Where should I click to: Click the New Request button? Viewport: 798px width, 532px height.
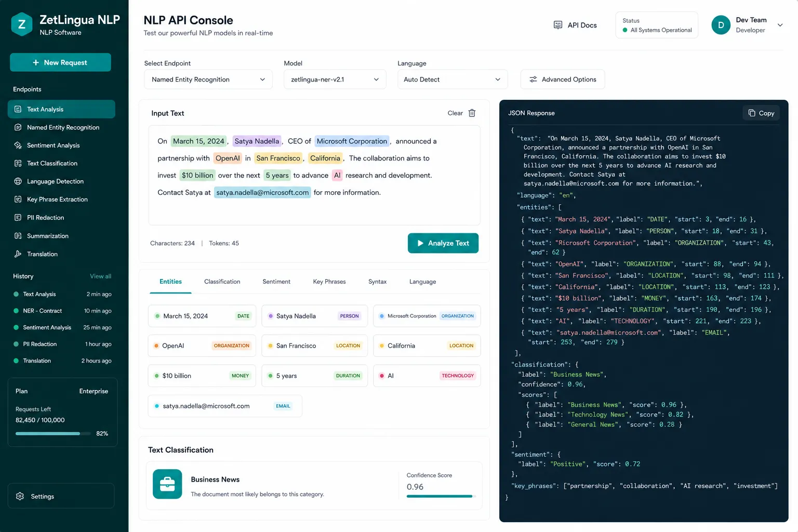[60, 62]
